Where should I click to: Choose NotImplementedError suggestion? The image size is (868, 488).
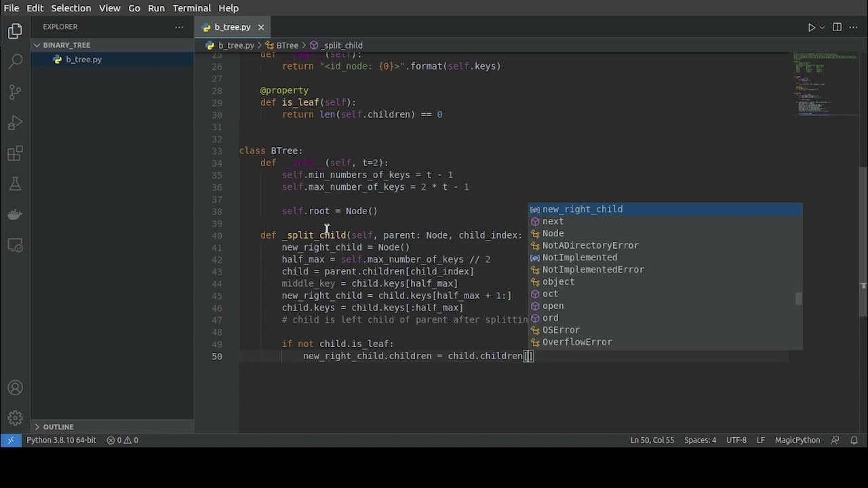665,270
